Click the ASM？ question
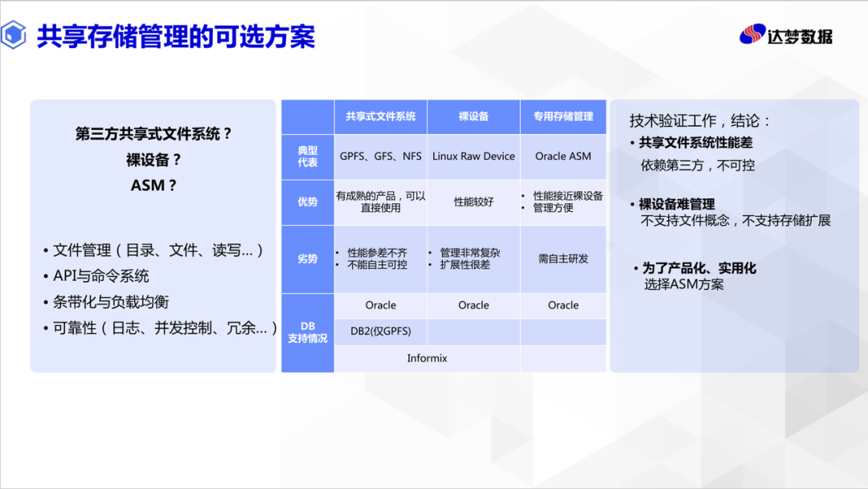This screenshot has height=489, width=868. [154, 185]
